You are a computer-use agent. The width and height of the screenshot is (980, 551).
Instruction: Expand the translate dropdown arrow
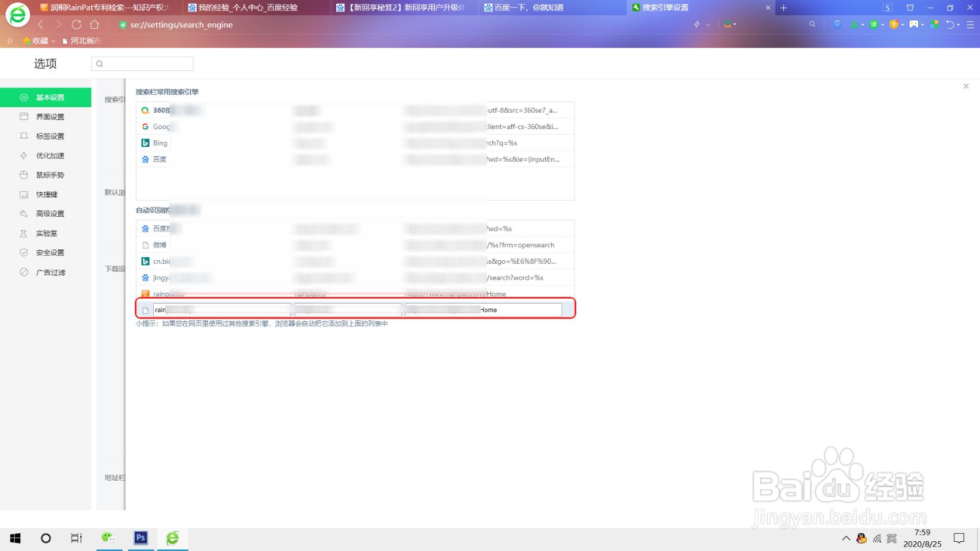tap(883, 25)
